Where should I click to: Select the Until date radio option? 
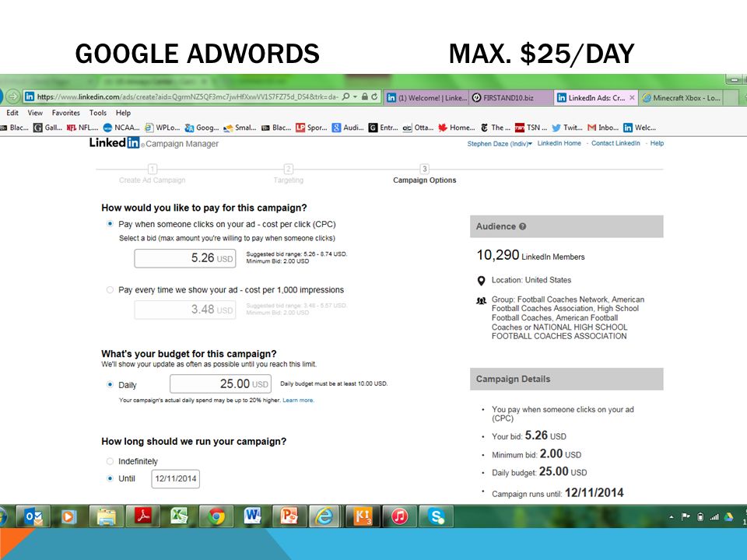click(110, 478)
